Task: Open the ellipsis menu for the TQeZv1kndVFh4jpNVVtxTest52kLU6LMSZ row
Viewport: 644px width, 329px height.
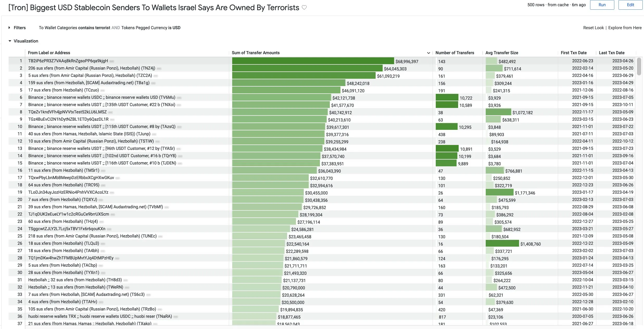Action: click(110, 112)
